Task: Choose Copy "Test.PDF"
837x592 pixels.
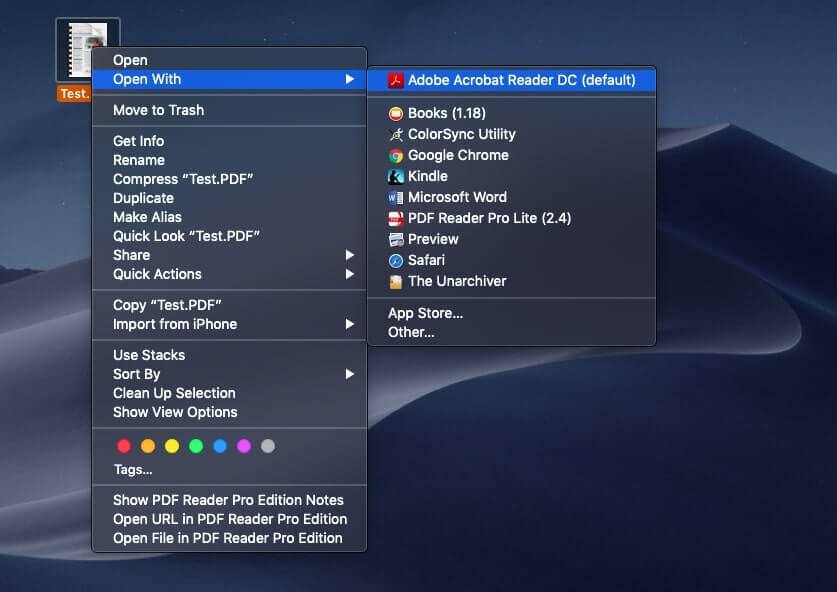Action: 230,305
